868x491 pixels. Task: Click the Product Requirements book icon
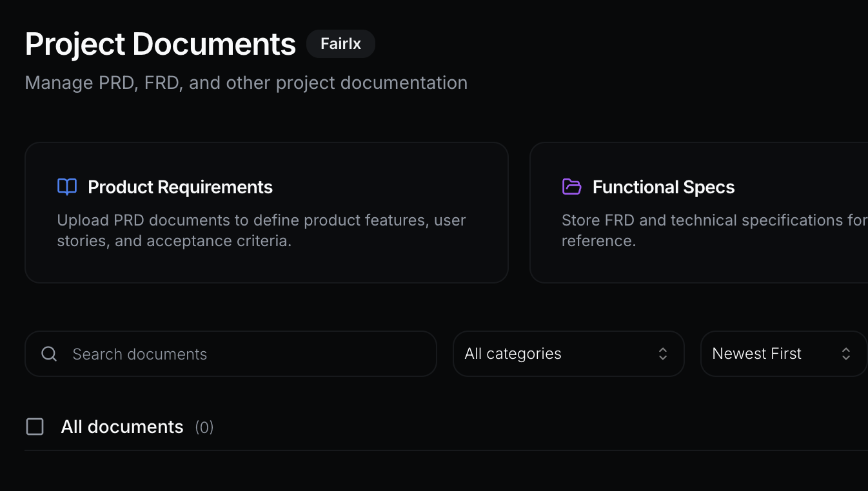pos(67,187)
